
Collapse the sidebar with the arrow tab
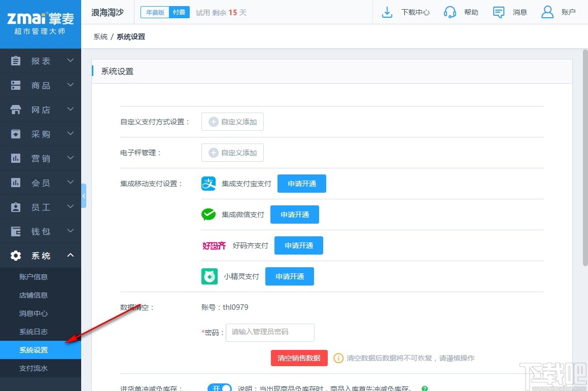(84, 195)
